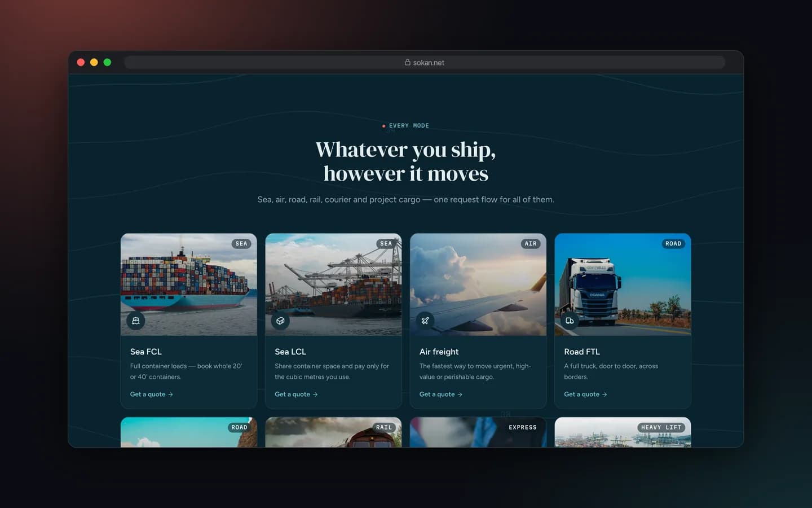Select the container ship photo on Sea FCL card

click(189, 284)
